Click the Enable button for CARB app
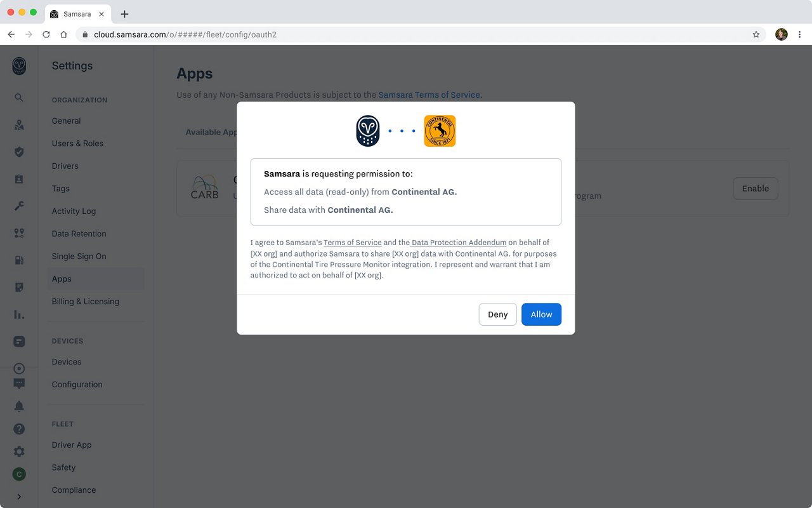Image resolution: width=812 pixels, height=508 pixels. (756, 189)
